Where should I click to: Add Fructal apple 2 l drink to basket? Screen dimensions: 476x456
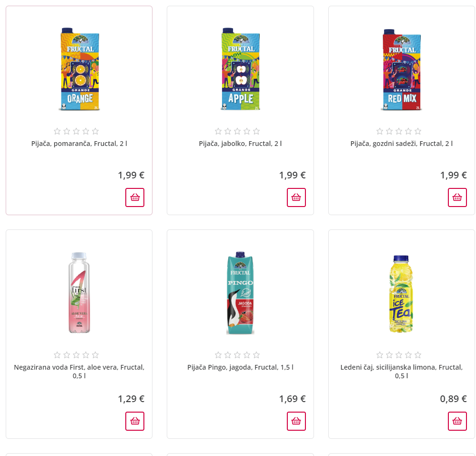click(x=296, y=197)
